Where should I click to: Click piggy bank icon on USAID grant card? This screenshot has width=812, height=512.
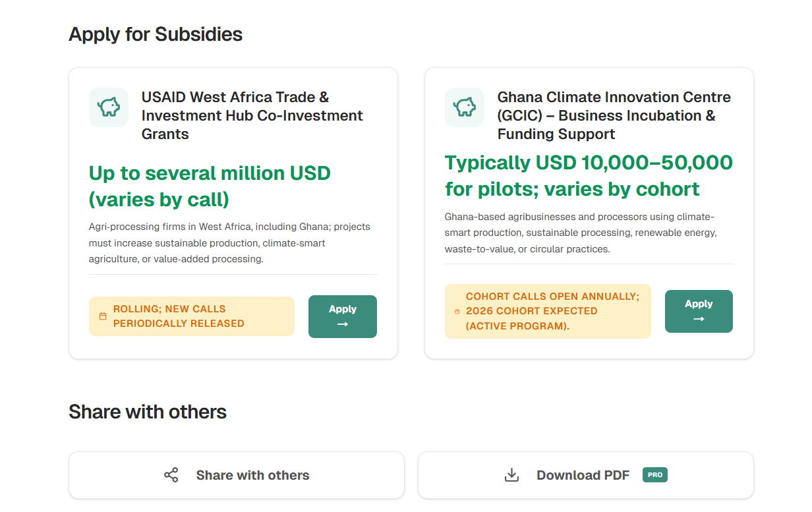click(109, 107)
